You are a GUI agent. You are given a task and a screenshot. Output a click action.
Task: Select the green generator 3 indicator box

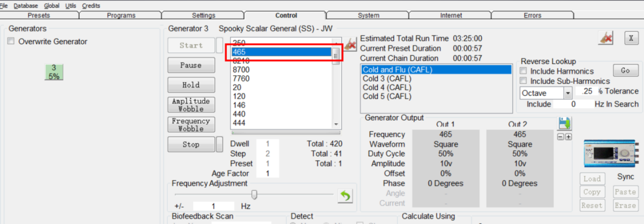[x=54, y=72]
